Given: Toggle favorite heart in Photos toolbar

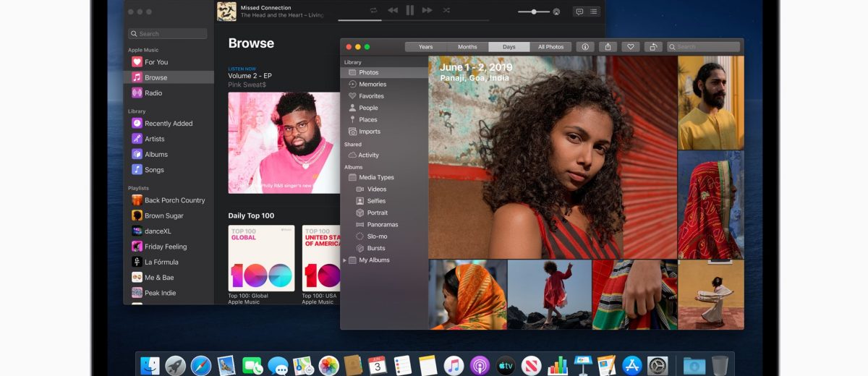Looking at the screenshot, I should (631, 47).
